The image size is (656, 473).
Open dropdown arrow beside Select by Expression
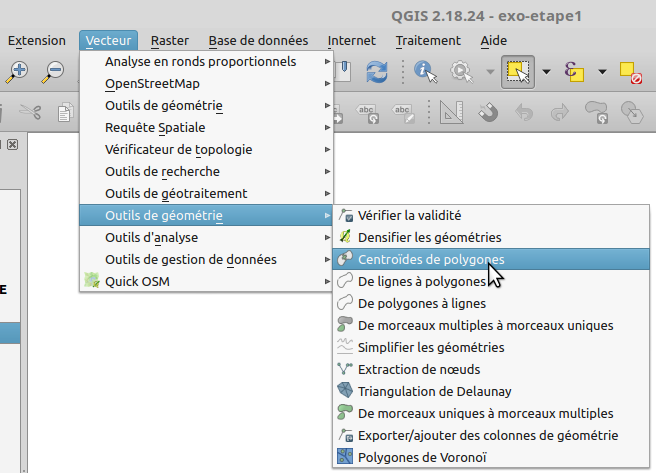pyautogui.click(x=602, y=72)
